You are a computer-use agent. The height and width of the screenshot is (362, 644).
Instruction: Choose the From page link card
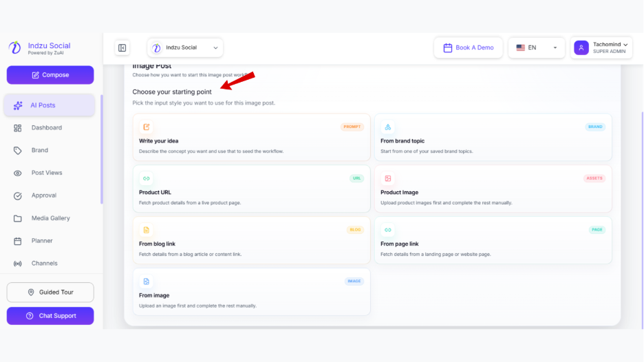point(493,240)
